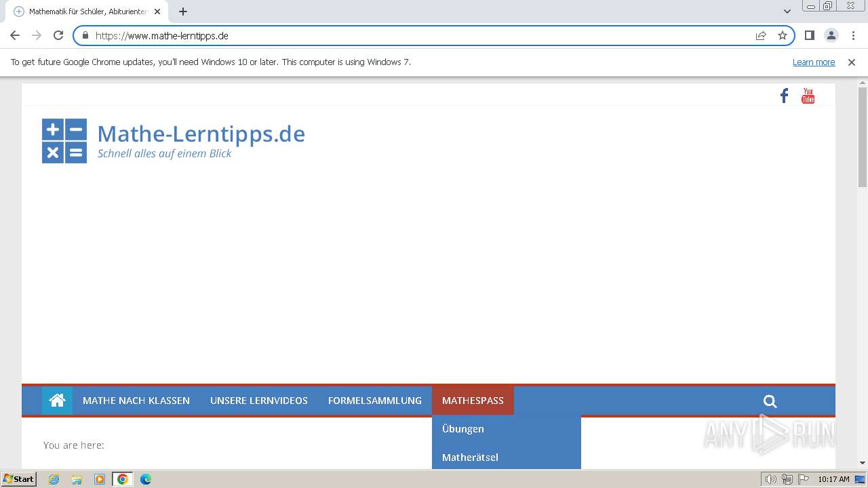Screen dimensions: 868x488
Task: Click the Mathe-Lerntipps calculator logo
Action: pos(64,141)
